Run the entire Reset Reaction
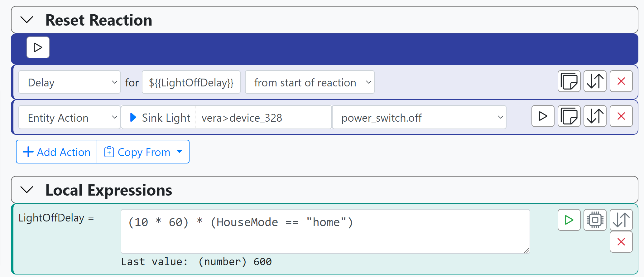Viewport: 644px width, 277px height. coord(38,47)
